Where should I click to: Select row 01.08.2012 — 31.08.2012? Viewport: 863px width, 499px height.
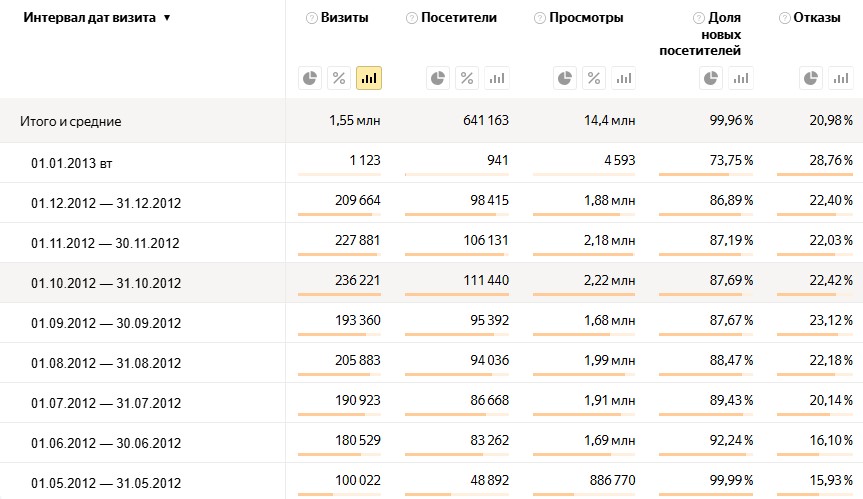(x=106, y=363)
